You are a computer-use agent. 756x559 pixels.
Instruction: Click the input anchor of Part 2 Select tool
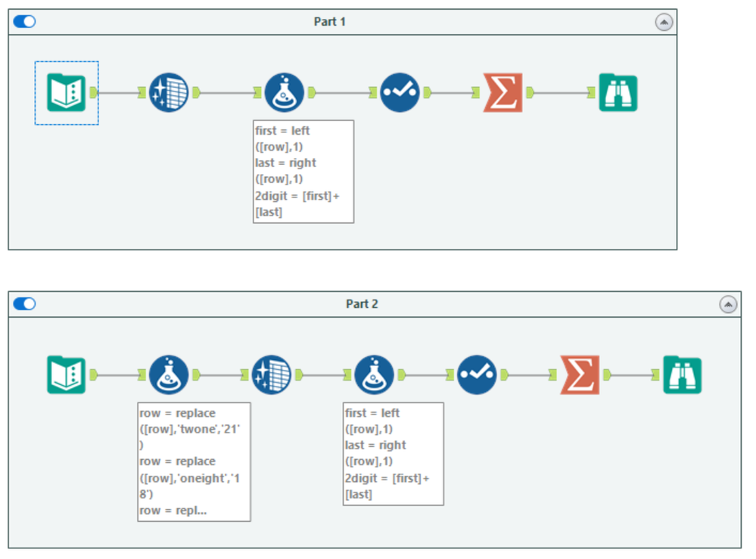450,375
